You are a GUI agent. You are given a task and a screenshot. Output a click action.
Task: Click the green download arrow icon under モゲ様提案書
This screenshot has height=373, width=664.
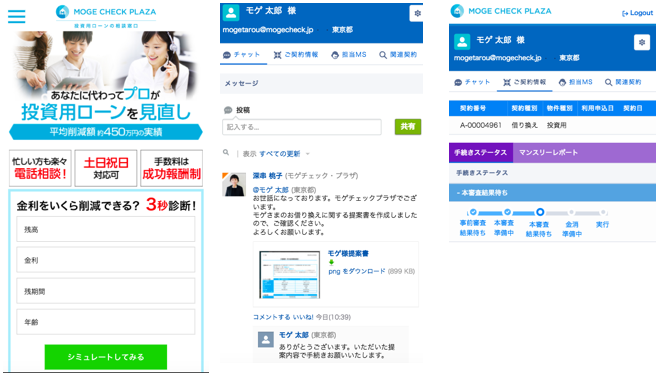point(331,263)
